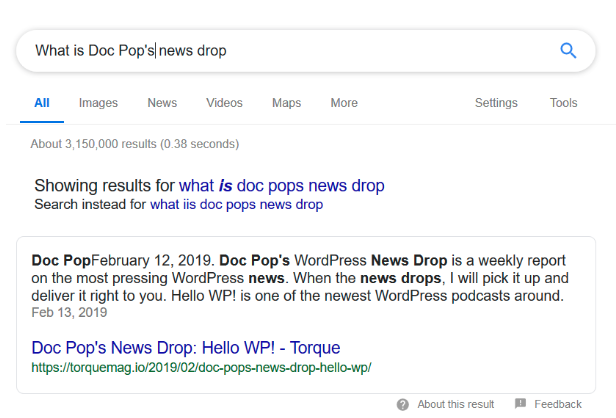Viewport: 616px width, 418px height.
Task: Open 'Doc Pop's News Drop: Hello WP! - Torque' result
Action: pos(186,348)
